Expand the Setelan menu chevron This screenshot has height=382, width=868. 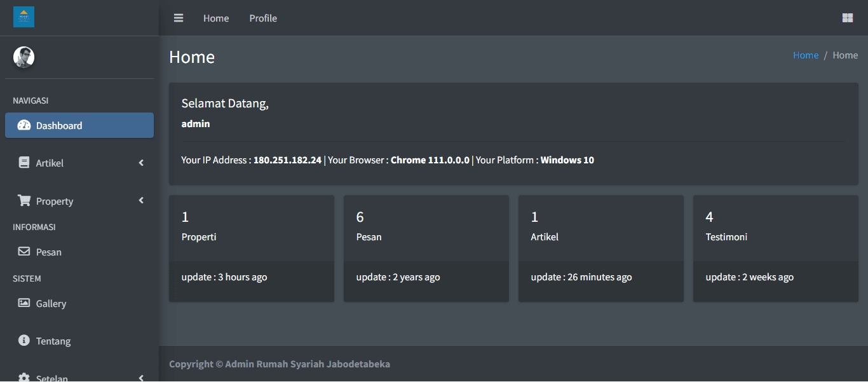click(x=141, y=378)
